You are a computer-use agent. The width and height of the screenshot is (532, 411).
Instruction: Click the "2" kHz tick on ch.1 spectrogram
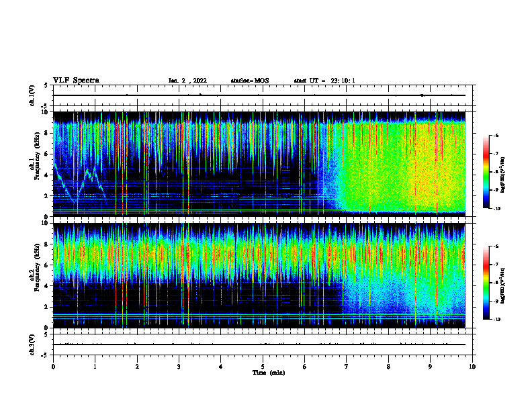pos(46,196)
